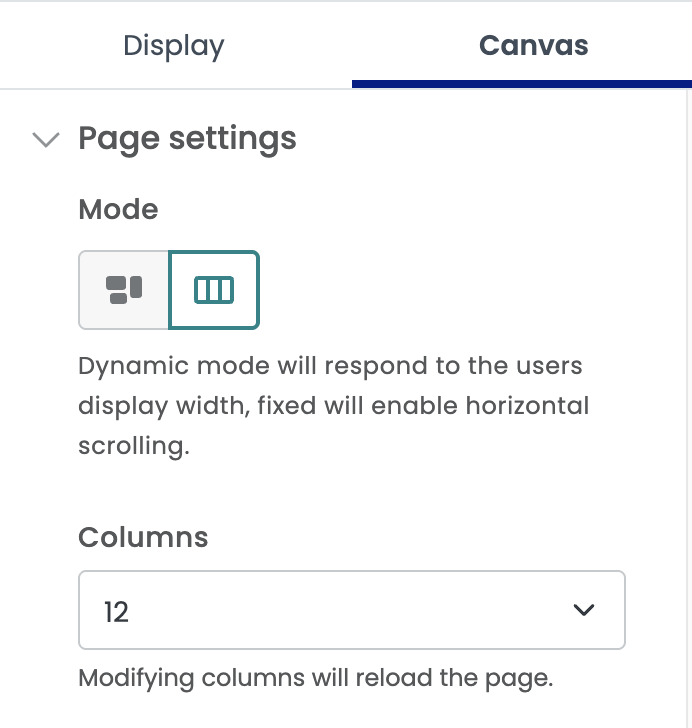Image resolution: width=692 pixels, height=728 pixels.
Task: Click the Mode label
Action: [x=118, y=209]
